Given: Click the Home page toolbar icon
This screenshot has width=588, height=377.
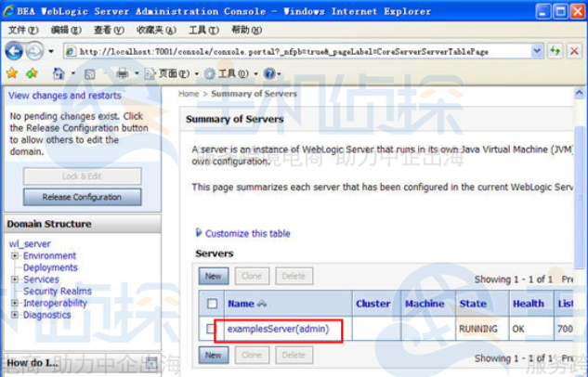Looking at the screenshot, I should tap(59, 73).
